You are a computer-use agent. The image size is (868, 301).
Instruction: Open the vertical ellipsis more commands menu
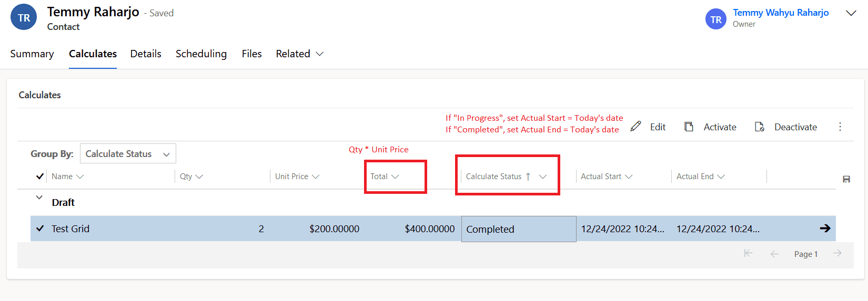click(x=840, y=127)
